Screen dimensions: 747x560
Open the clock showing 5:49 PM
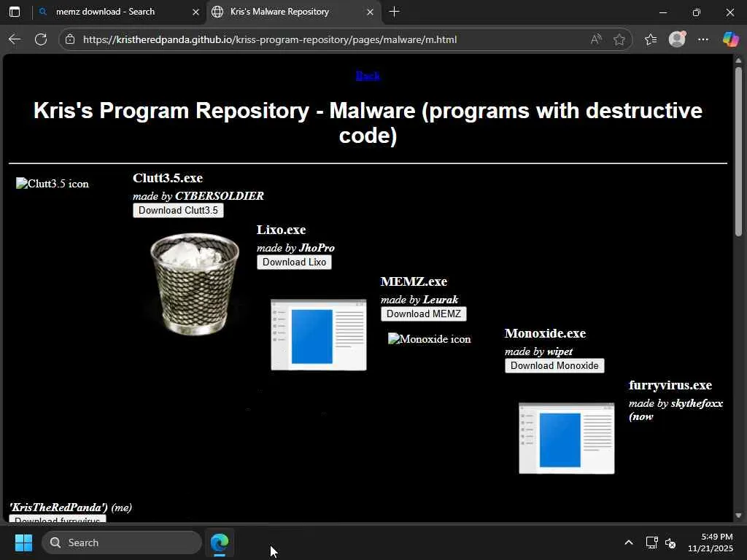click(x=711, y=542)
